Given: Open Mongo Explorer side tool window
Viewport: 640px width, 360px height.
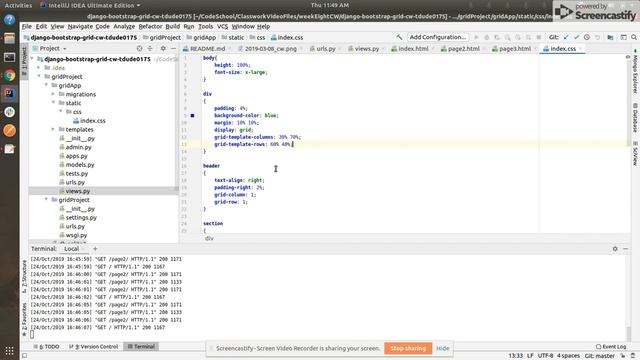Looking at the screenshot, I should click(636, 72).
